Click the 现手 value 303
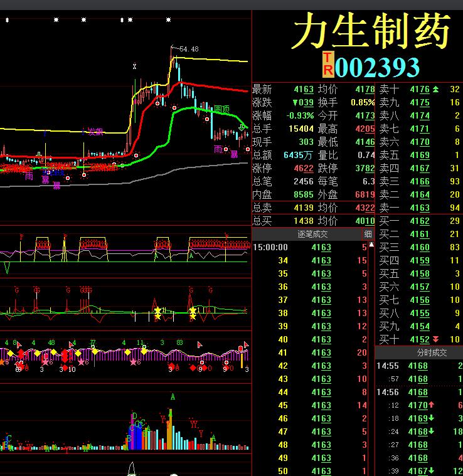 click(x=306, y=142)
